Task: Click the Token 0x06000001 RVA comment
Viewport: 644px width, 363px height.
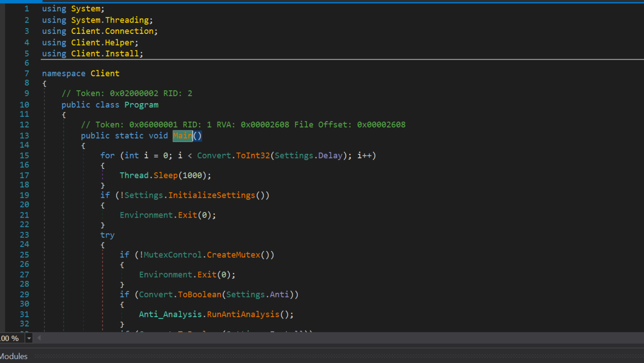Action: tap(243, 125)
